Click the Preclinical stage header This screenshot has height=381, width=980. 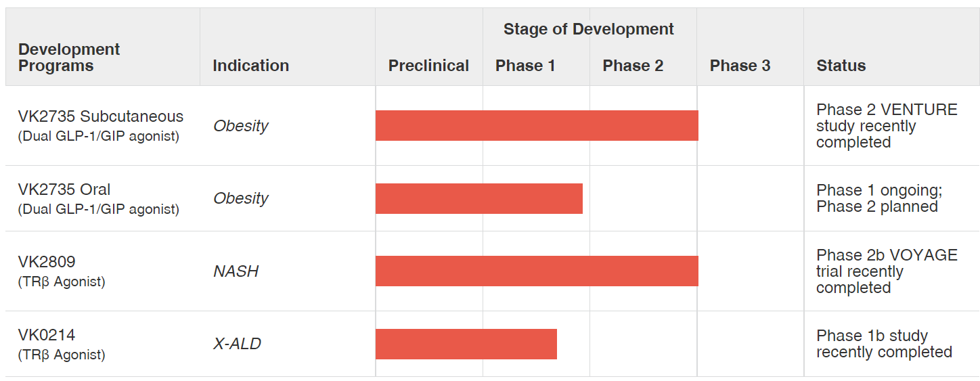[x=428, y=66]
